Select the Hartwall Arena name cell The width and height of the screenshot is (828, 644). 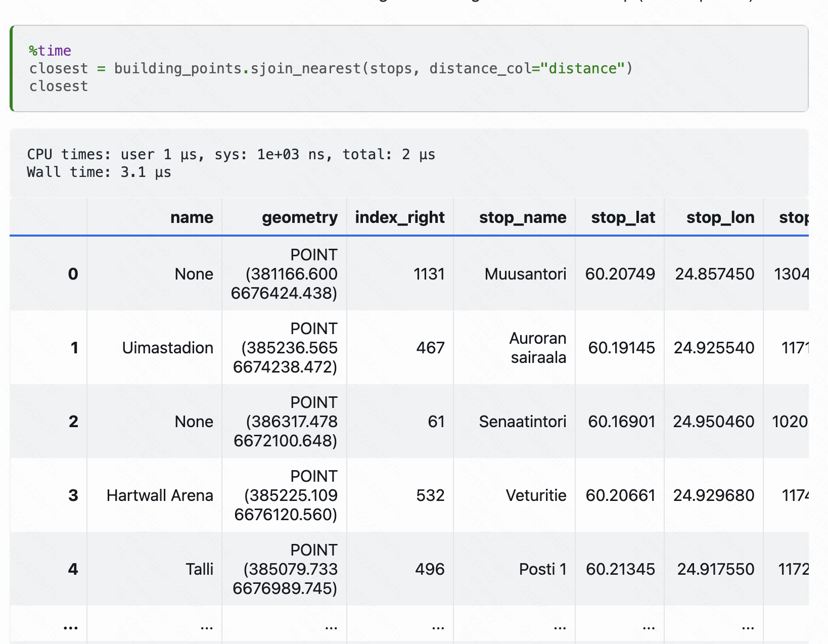[160, 495]
